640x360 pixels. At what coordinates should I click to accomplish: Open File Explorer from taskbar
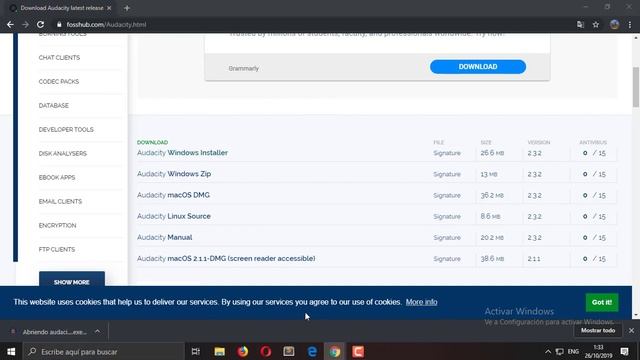[x=220, y=351]
